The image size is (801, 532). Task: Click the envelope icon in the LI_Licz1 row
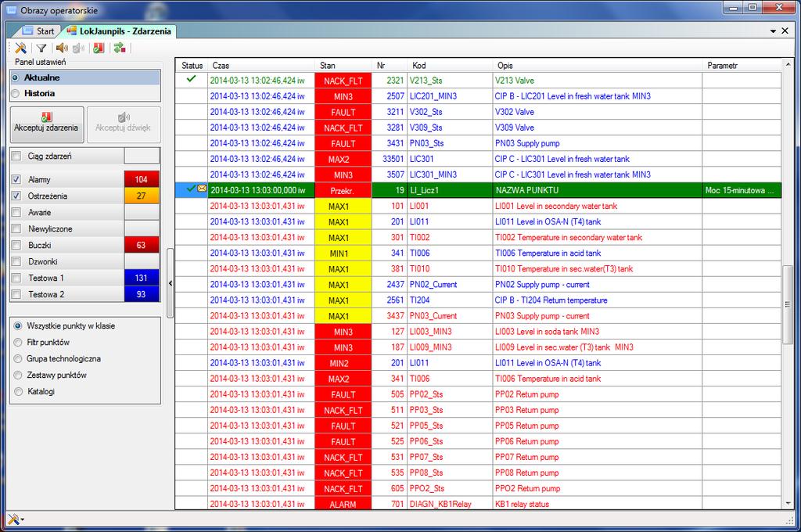click(x=202, y=189)
